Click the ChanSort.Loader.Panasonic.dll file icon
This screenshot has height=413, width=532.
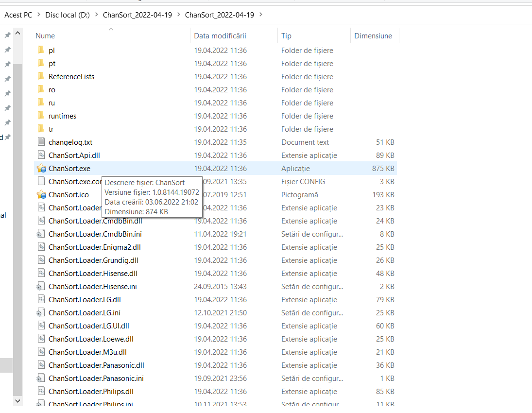coord(41,365)
